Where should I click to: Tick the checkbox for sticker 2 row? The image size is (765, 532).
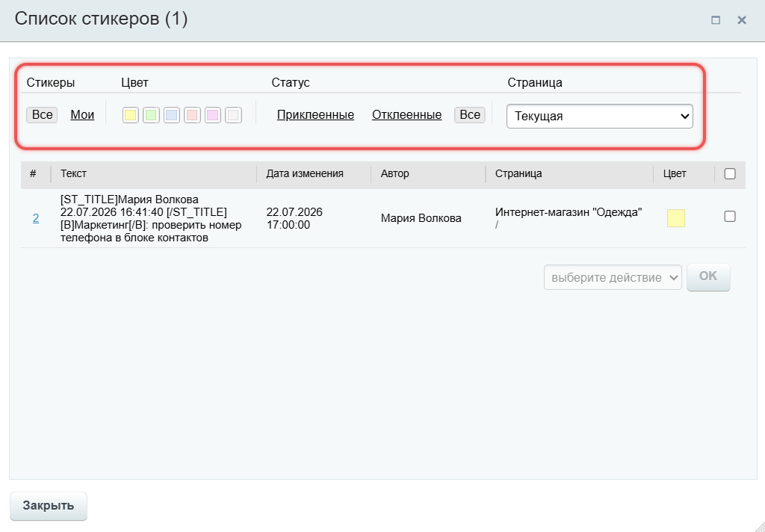pos(730,216)
